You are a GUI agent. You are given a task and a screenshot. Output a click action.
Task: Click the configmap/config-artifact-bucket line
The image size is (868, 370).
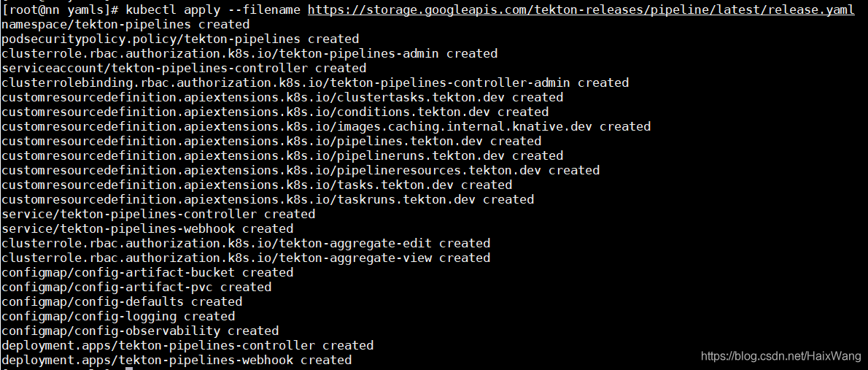pos(147,272)
